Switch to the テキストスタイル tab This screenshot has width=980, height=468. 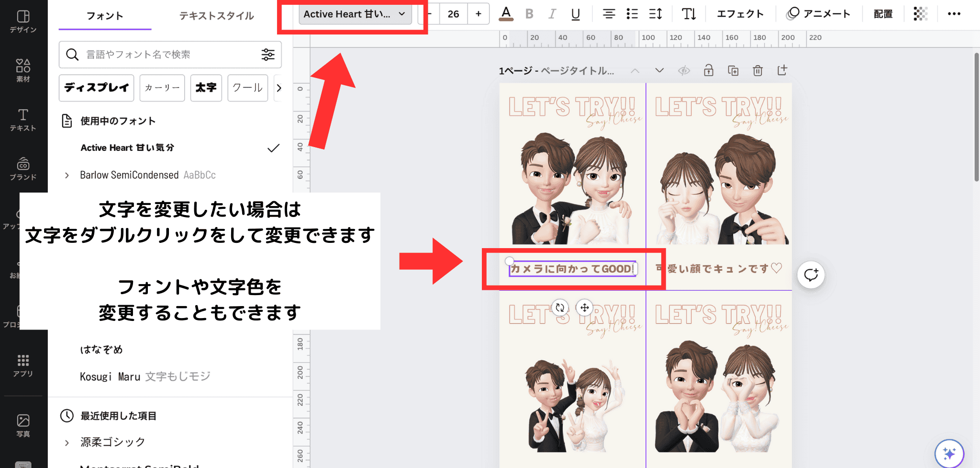click(216, 16)
